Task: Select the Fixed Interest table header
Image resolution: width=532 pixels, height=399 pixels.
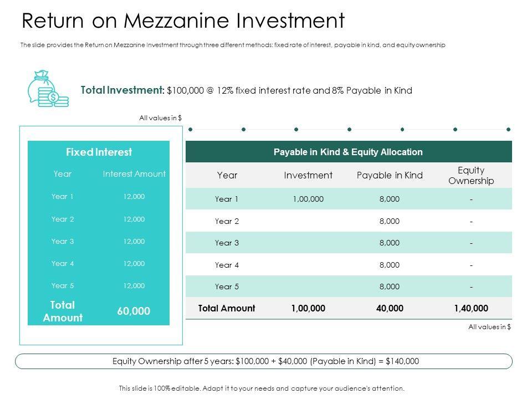Action: [x=99, y=152]
